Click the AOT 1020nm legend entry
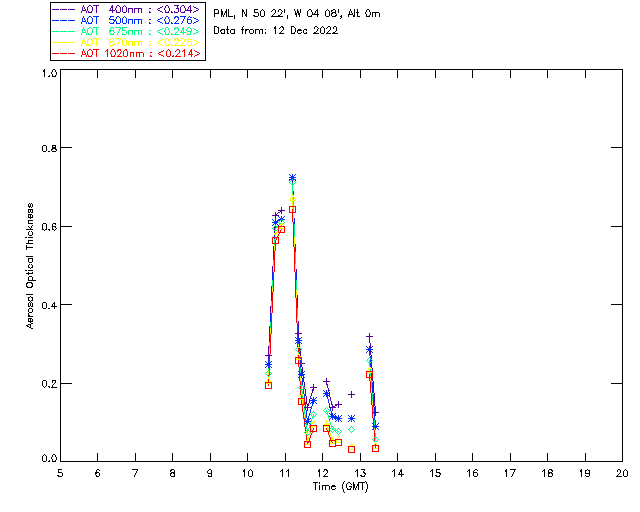The width and height of the screenshot is (640, 512). tap(127, 53)
